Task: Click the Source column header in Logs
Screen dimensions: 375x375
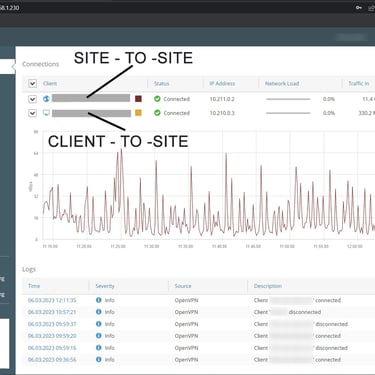Action: coord(183,286)
